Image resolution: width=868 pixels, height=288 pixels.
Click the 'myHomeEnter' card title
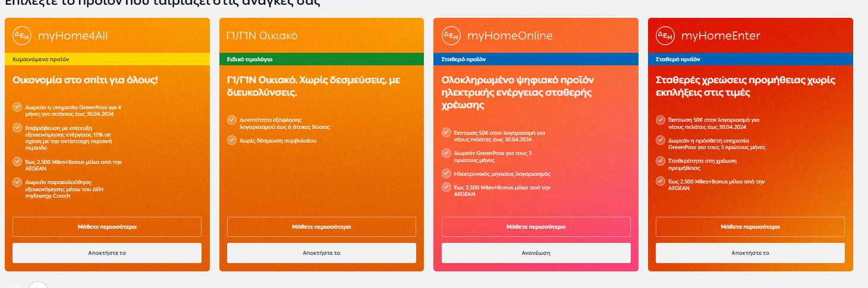coord(721,36)
